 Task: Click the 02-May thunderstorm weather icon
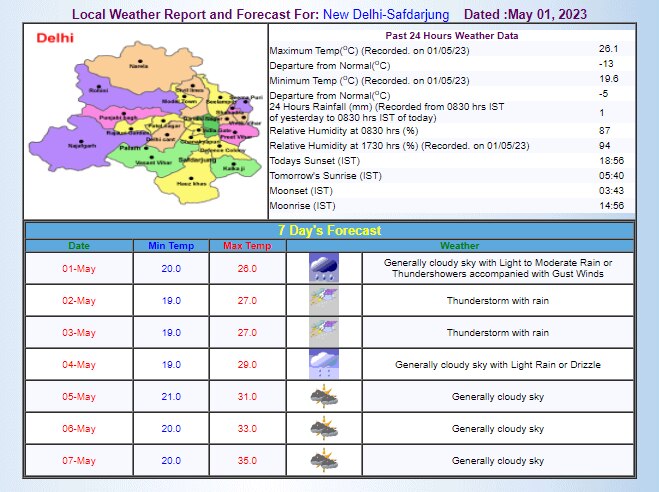(323, 300)
